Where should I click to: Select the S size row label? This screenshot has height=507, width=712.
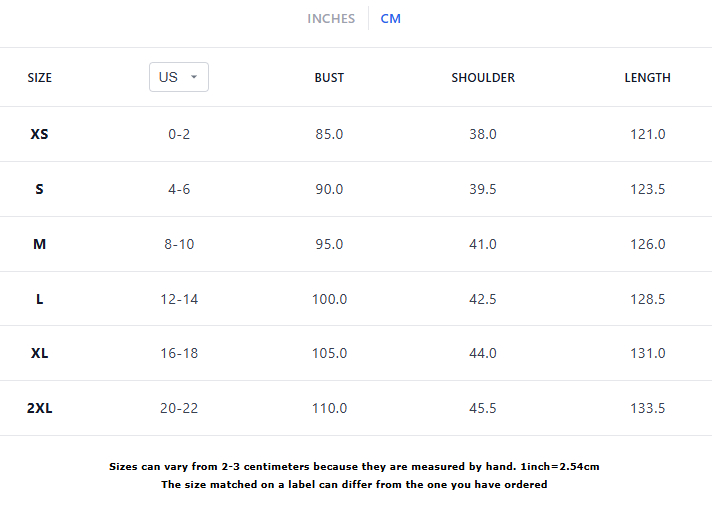pyautogui.click(x=40, y=189)
